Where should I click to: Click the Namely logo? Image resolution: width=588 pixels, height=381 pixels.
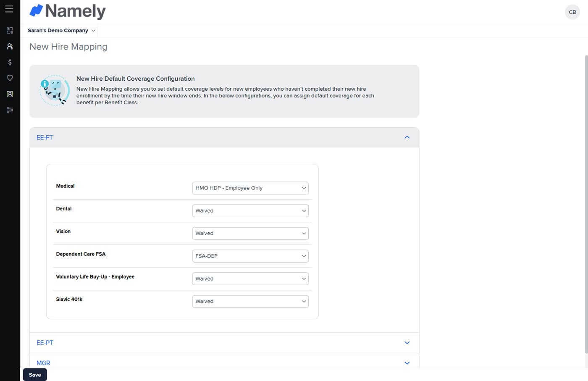point(68,11)
